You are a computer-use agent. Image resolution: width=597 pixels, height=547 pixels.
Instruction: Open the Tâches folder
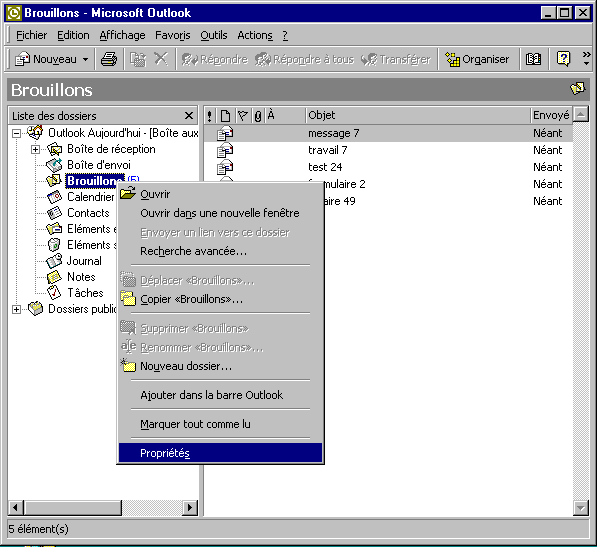85,293
